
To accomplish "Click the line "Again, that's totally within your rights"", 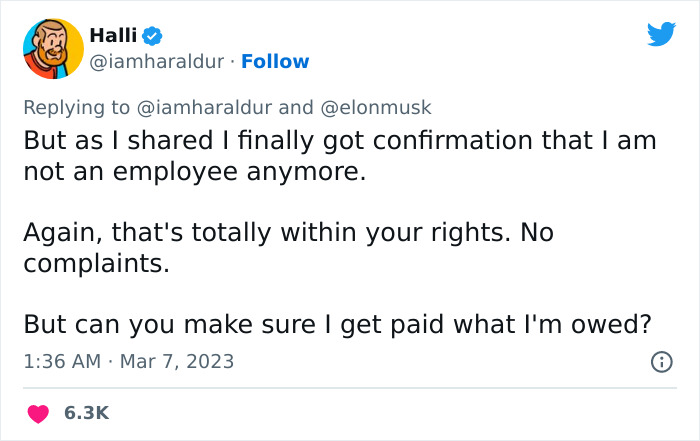I will 288,233.
